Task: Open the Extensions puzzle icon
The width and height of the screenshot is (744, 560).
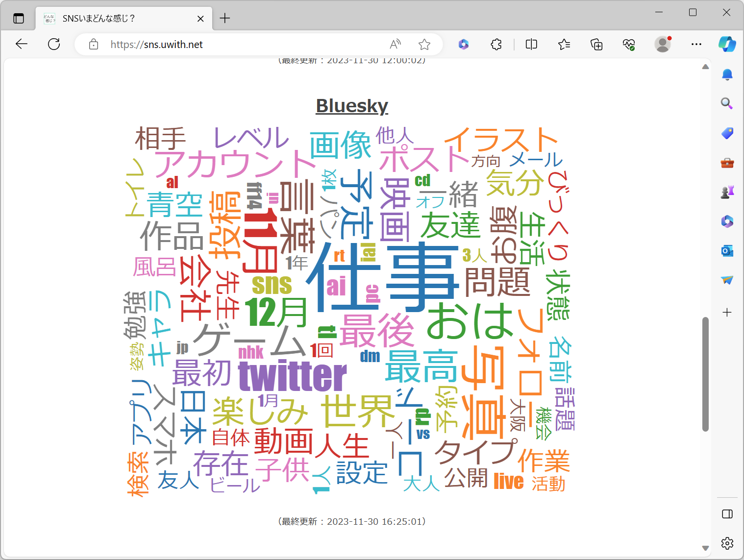Action: click(x=496, y=44)
